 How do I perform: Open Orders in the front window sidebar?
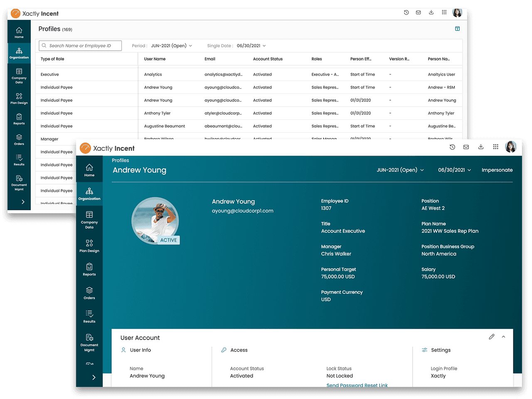(x=89, y=293)
